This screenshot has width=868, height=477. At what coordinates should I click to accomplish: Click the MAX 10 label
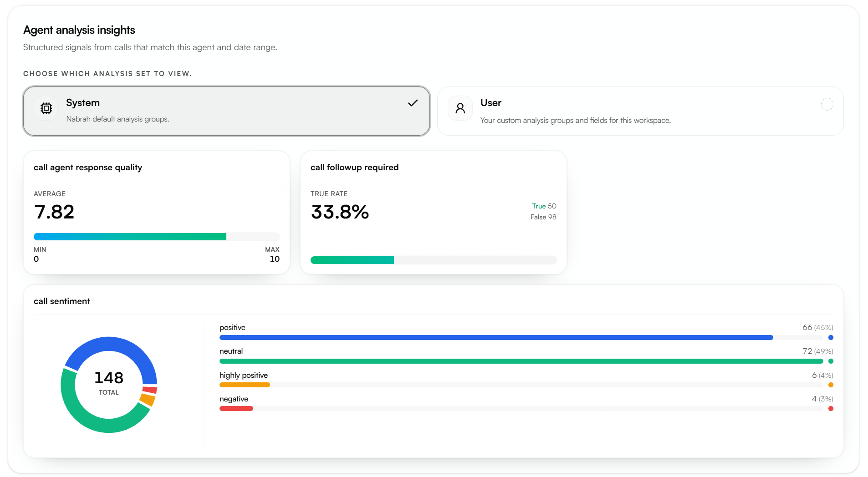(x=272, y=254)
